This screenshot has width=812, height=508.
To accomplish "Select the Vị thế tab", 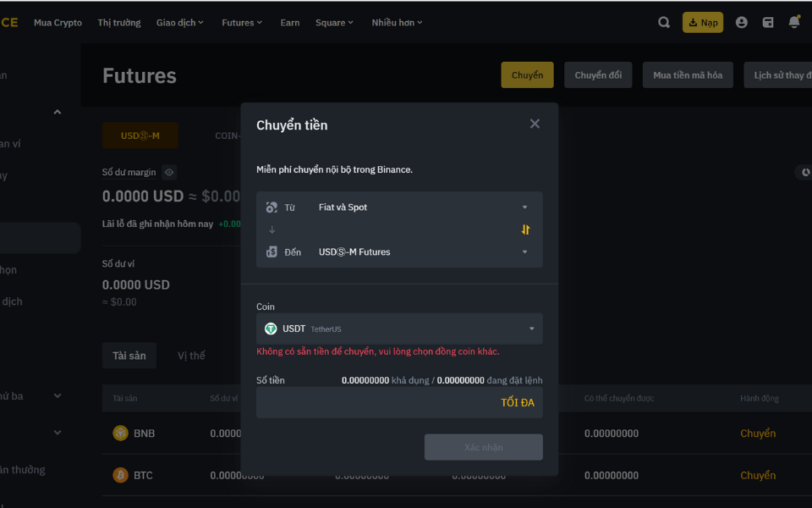I will pyautogui.click(x=191, y=356).
